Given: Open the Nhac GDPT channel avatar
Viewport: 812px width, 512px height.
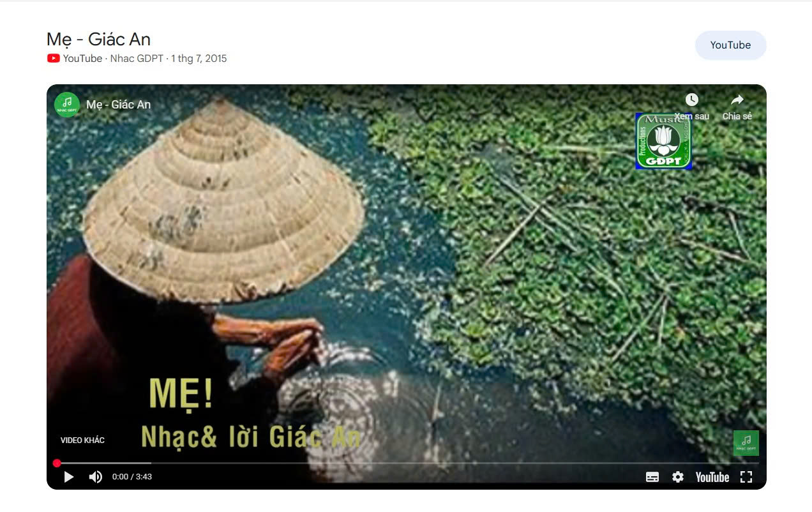Looking at the screenshot, I should point(67,105).
